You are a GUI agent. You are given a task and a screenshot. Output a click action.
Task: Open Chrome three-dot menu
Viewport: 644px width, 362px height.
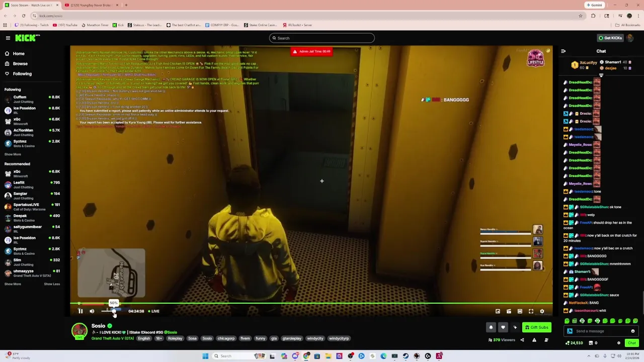(x=638, y=16)
